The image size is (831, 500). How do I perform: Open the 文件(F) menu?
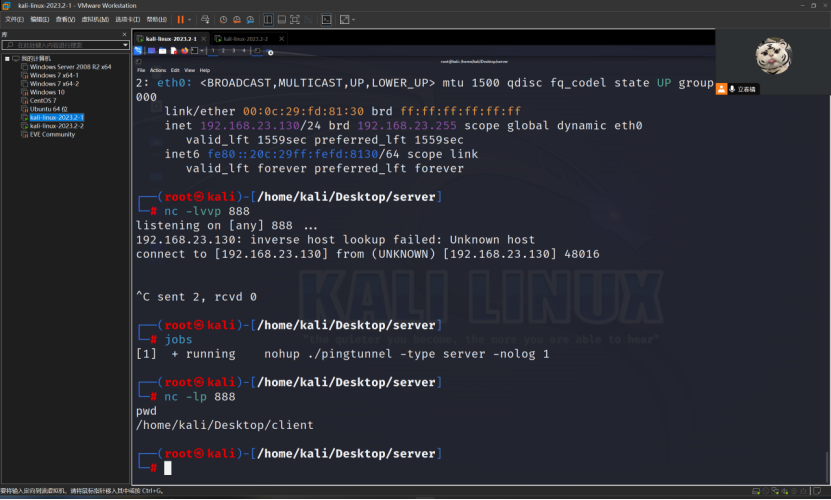tap(14, 20)
